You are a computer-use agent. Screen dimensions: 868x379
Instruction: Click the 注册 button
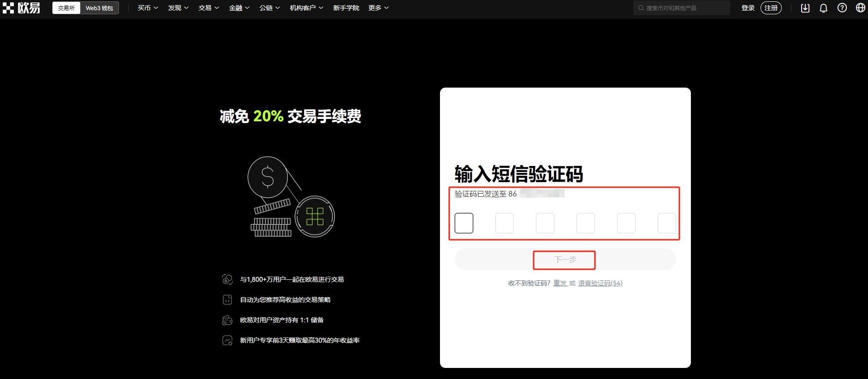[771, 8]
